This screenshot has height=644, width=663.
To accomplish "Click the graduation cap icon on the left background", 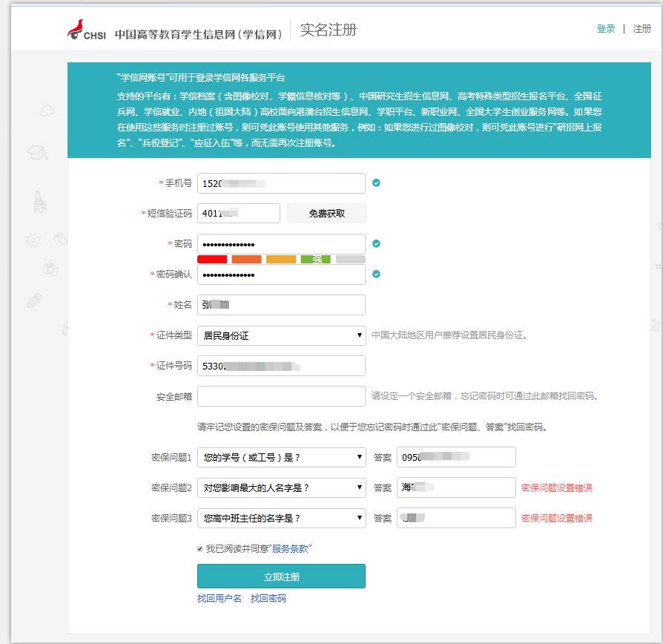I will pos(35,153).
